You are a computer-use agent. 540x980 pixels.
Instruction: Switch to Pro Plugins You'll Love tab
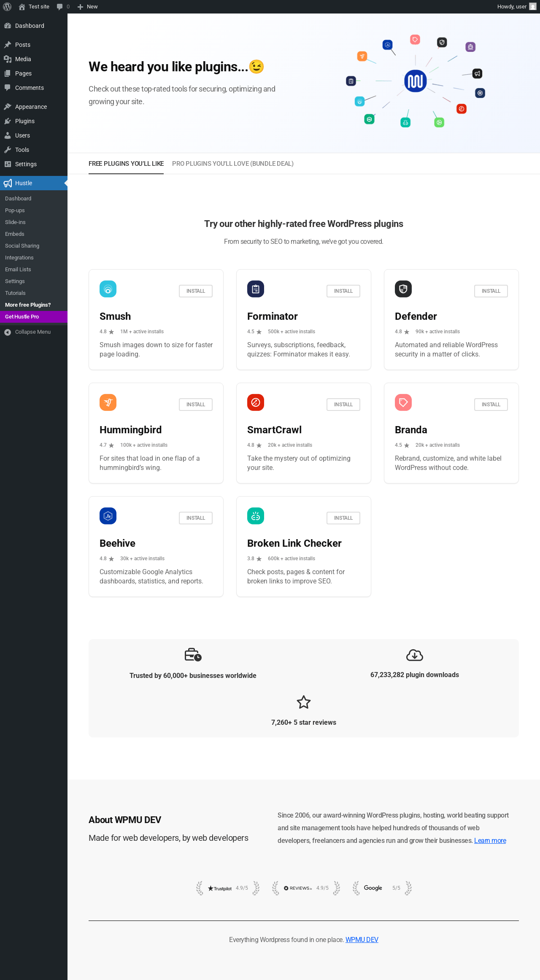point(233,164)
